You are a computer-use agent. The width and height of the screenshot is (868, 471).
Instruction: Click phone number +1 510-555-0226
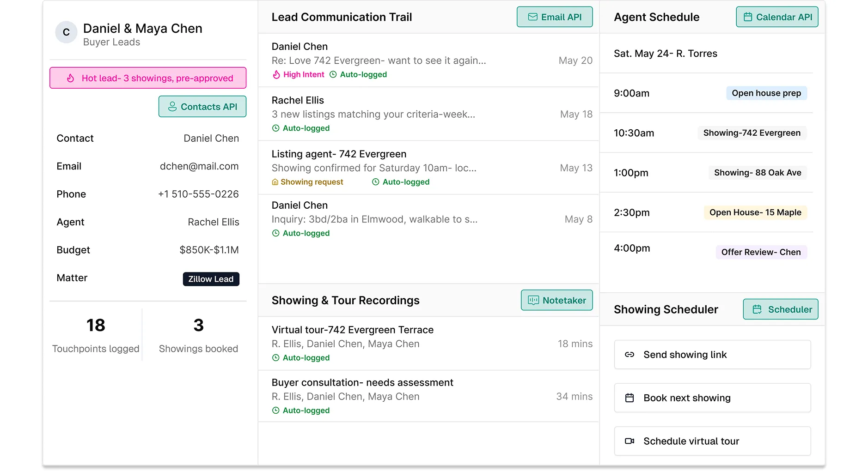pos(198,194)
